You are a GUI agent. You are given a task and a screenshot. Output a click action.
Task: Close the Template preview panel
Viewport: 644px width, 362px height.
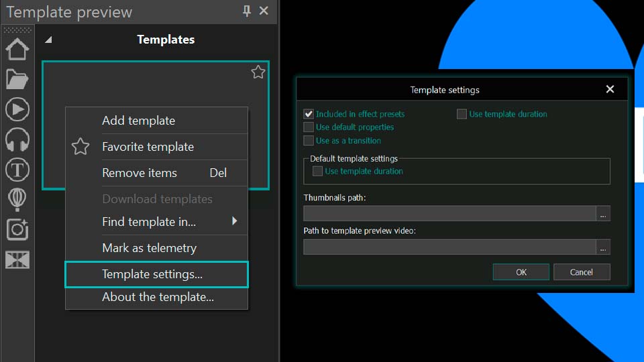(264, 11)
